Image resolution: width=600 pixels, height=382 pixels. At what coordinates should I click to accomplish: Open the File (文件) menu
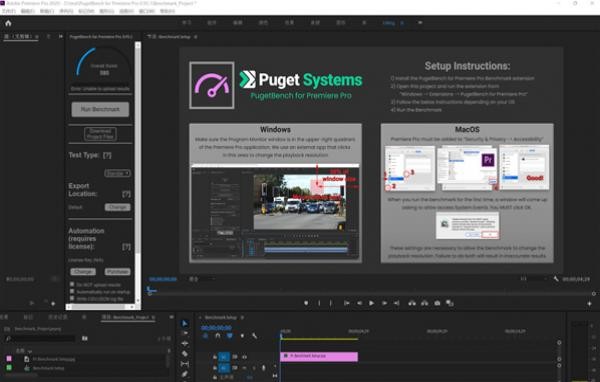click(8, 11)
